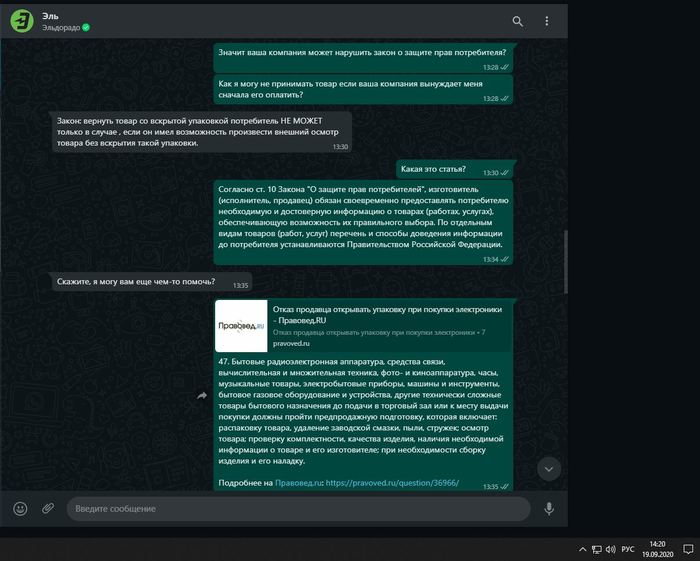Viewport: 700px width, 561px height.
Task: Select message starting 'Согласно ст. 10 Закона'
Action: 362,223
